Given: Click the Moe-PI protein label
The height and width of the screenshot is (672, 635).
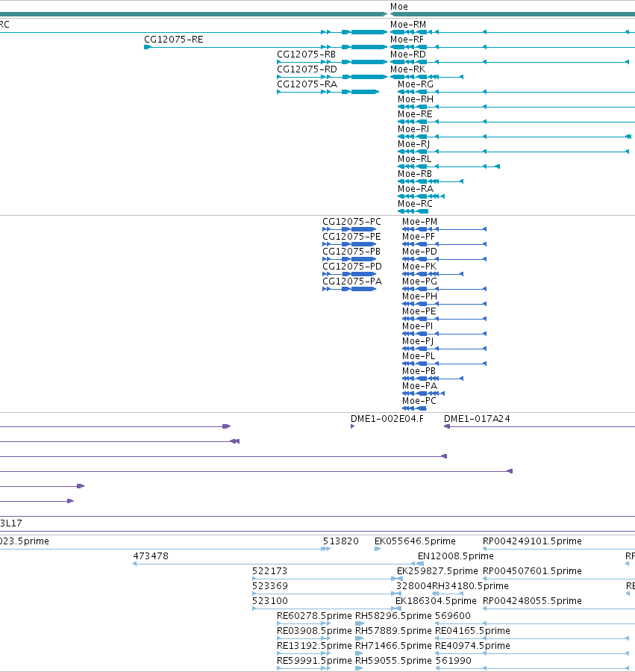Looking at the screenshot, I should (417, 326).
